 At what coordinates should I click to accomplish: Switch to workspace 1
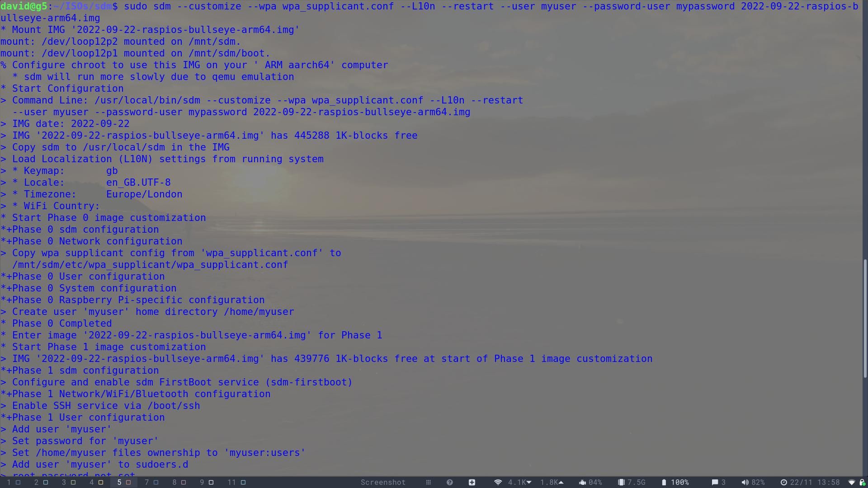[x=13, y=483]
